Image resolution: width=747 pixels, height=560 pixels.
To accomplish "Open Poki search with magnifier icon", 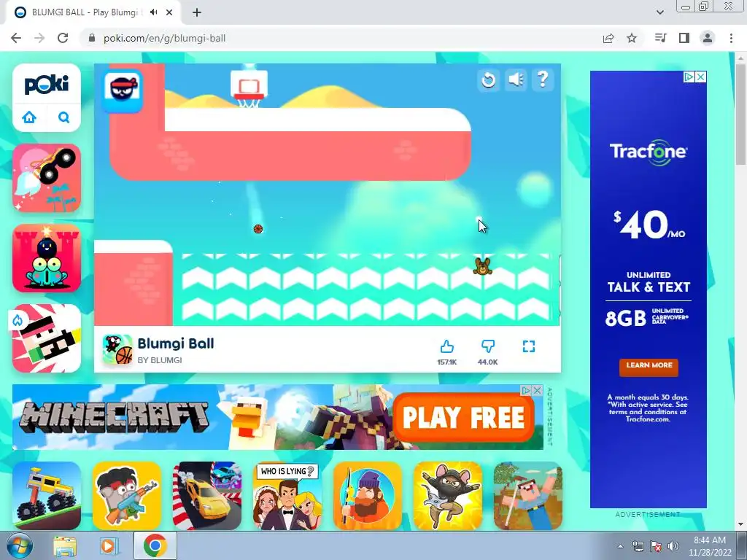I will tap(64, 117).
